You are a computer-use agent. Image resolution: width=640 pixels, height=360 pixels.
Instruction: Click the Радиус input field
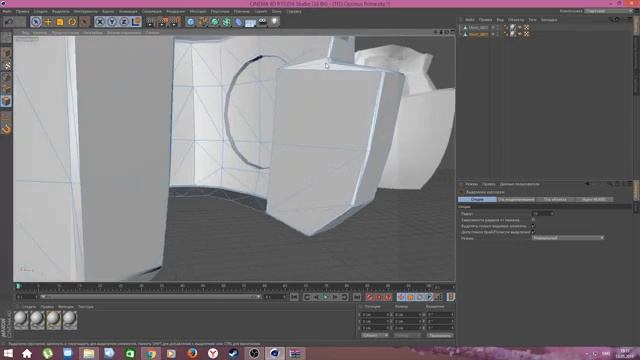pyautogui.click(x=541, y=213)
